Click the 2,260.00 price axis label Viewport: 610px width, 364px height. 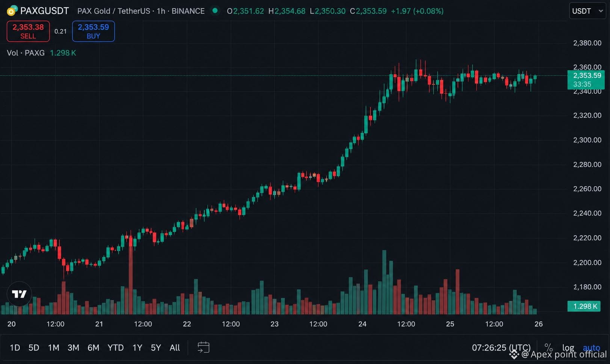[x=587, y=189]
